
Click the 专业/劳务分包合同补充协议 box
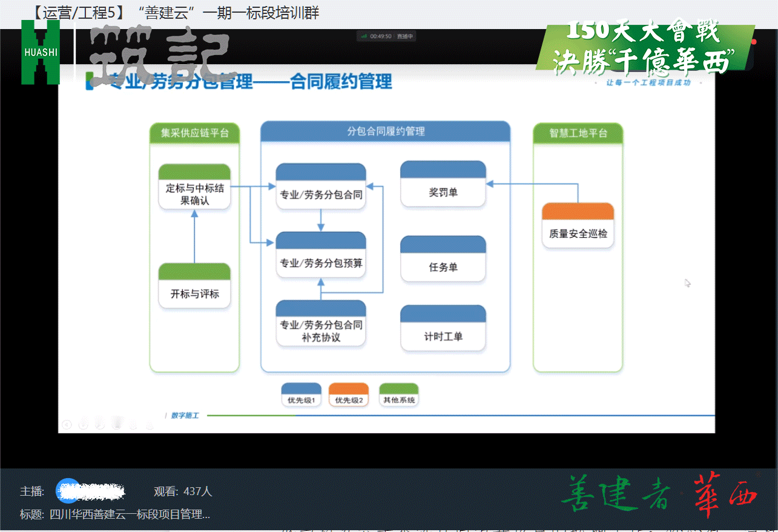[321, 324]
